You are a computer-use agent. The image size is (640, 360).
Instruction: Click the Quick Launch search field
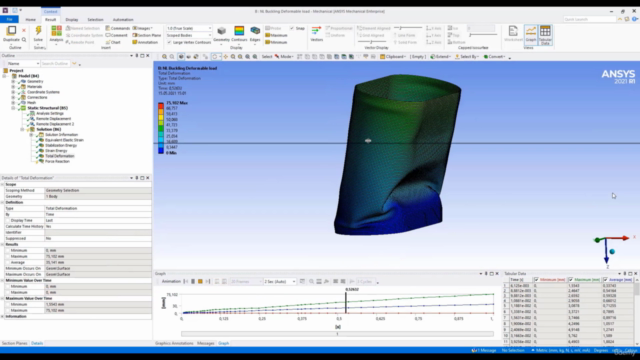click(589, 20)
